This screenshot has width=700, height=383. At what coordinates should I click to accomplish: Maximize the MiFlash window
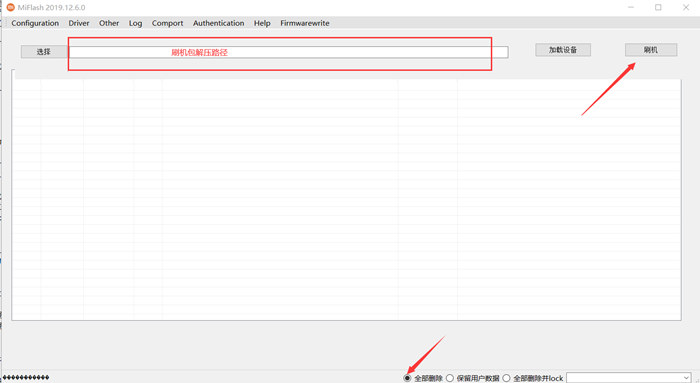(658, 7)
